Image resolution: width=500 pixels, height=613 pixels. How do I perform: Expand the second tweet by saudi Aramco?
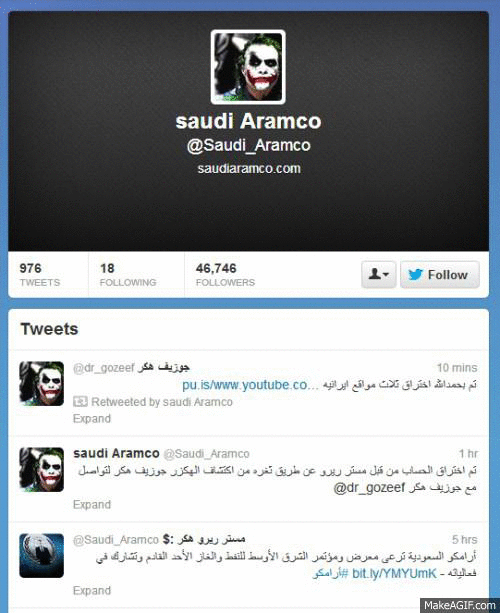[x=92, y=505]
